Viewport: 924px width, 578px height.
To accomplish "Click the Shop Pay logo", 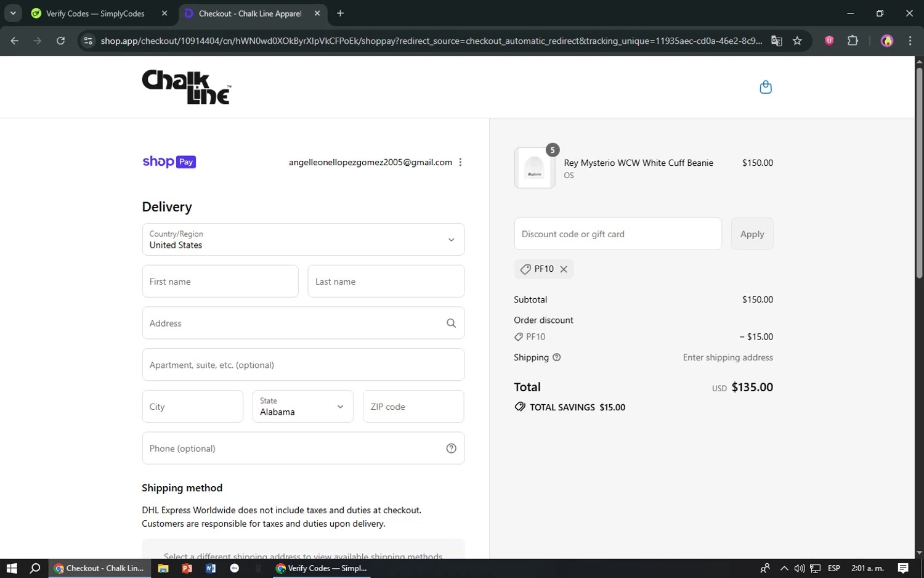I will (x=169, y=161).
